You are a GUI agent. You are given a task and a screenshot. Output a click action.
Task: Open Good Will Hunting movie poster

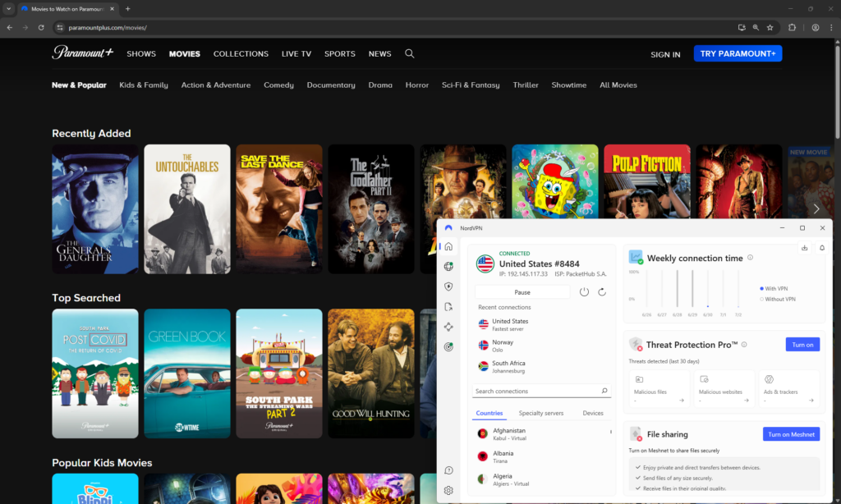tap(371, 373)
